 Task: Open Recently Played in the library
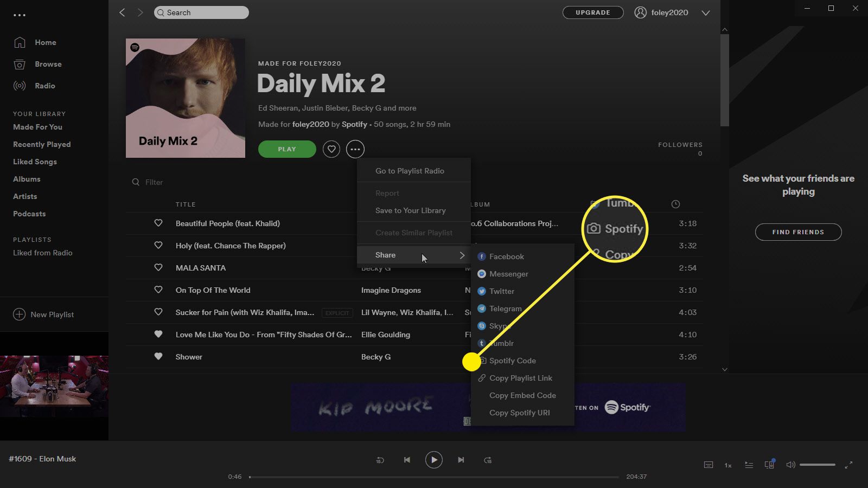[42, 144]
